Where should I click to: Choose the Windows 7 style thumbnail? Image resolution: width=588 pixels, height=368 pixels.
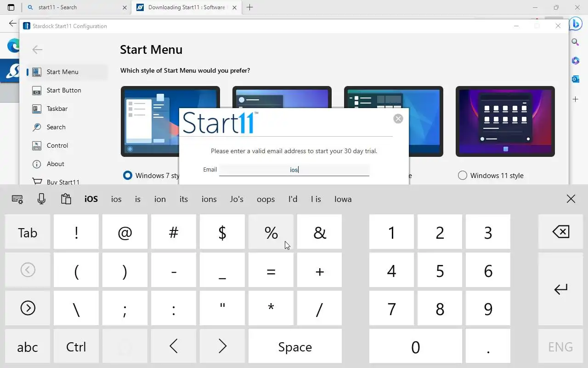click(x=150, y=121)
